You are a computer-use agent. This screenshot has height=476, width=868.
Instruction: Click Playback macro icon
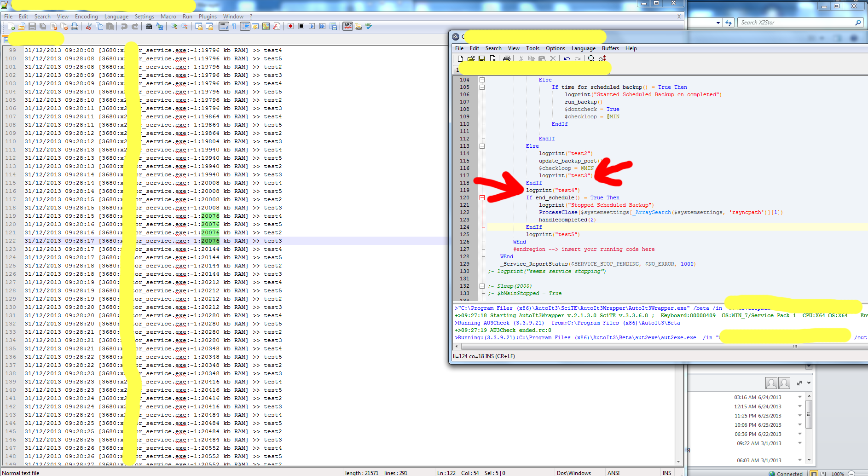312,26
